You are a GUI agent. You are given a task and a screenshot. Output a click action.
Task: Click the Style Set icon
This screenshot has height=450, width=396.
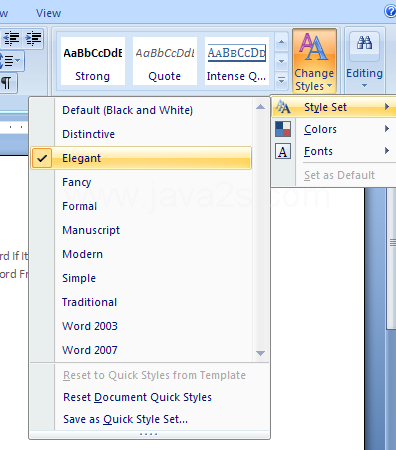click(x=283, y=107)
